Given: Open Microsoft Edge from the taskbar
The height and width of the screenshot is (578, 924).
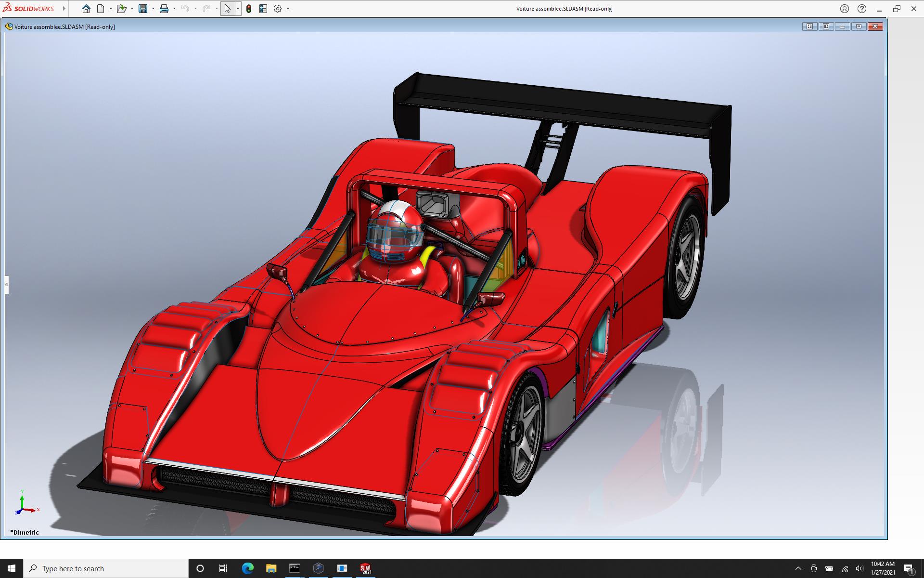Looking at the screenshot, I should (x=247, y=568).
